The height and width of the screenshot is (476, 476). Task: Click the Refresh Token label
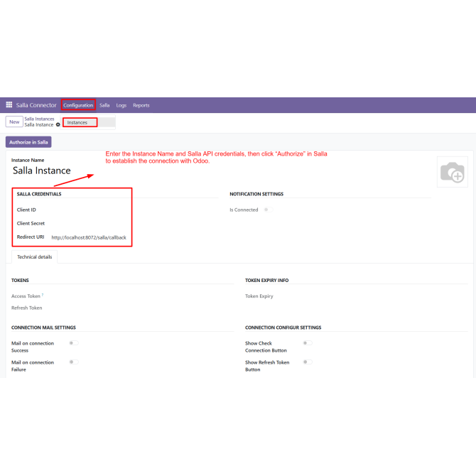point(27,308)
